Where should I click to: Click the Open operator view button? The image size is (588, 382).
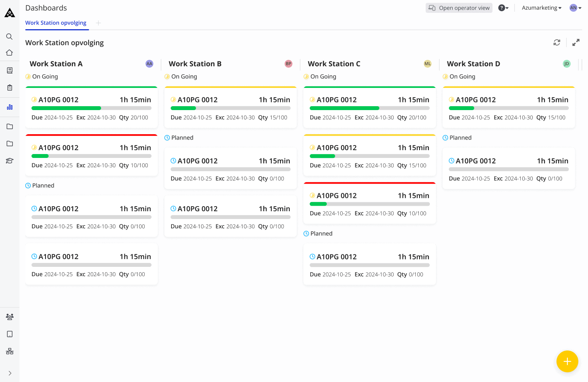[459, 7]
